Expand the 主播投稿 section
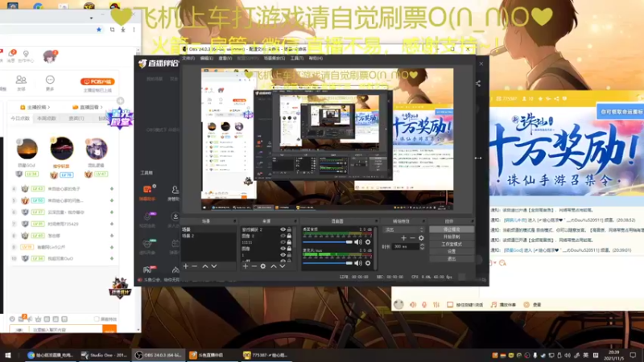 35,107
